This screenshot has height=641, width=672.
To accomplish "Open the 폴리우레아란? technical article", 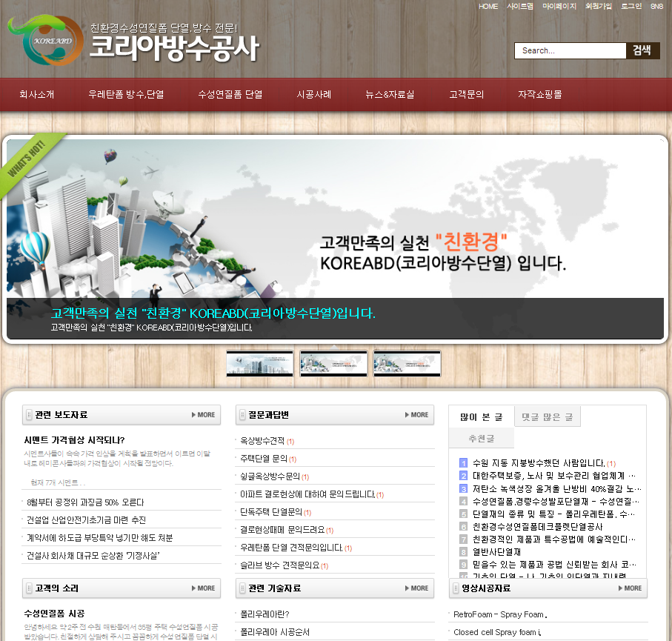I will tap(265, 614).
